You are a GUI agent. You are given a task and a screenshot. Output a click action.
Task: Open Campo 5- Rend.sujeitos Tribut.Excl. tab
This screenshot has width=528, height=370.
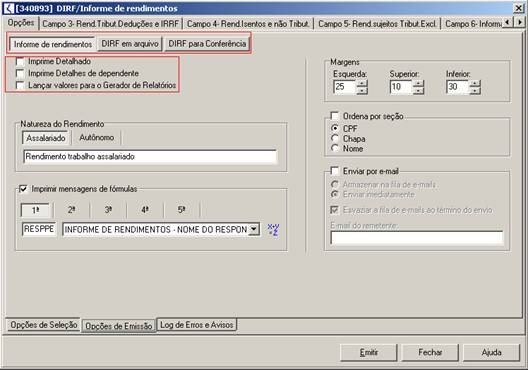click(x=377, y=24)
